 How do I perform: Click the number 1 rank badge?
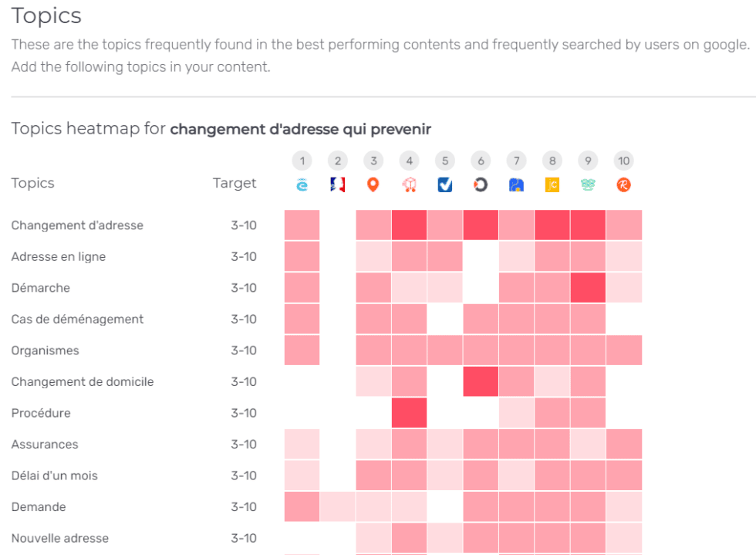(x=302, y=161)
